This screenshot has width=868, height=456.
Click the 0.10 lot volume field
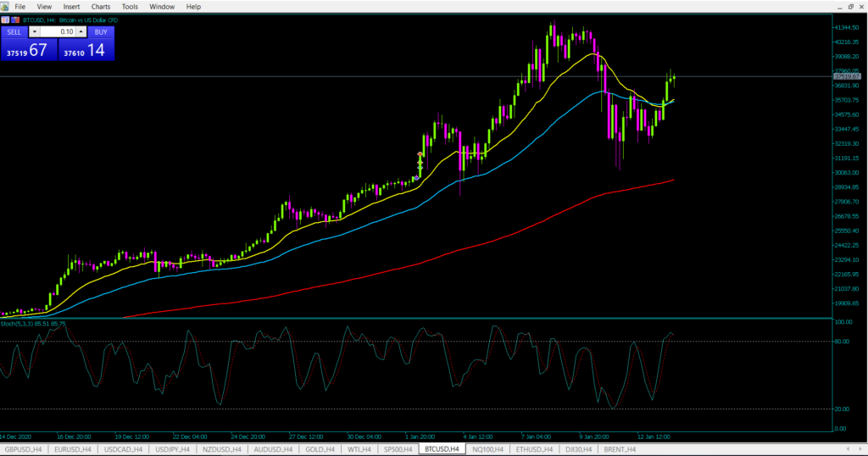[58, 31]
